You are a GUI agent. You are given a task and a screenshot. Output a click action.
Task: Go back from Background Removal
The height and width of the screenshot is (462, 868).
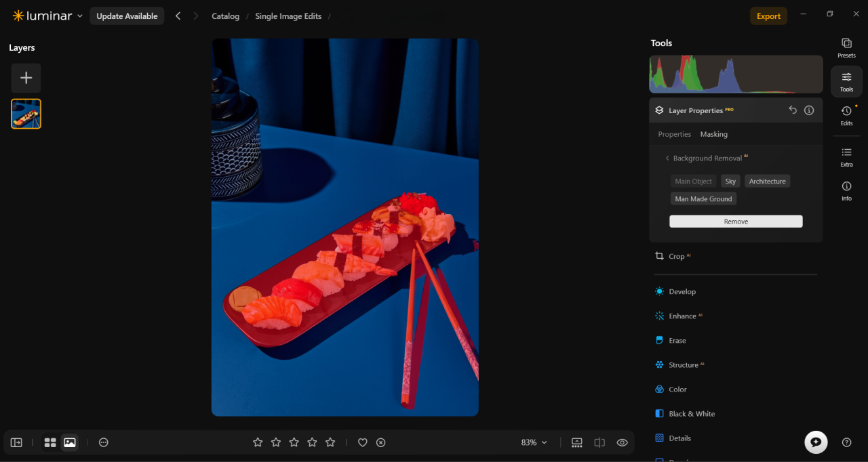pyautogui.click(x=667, y=158)
